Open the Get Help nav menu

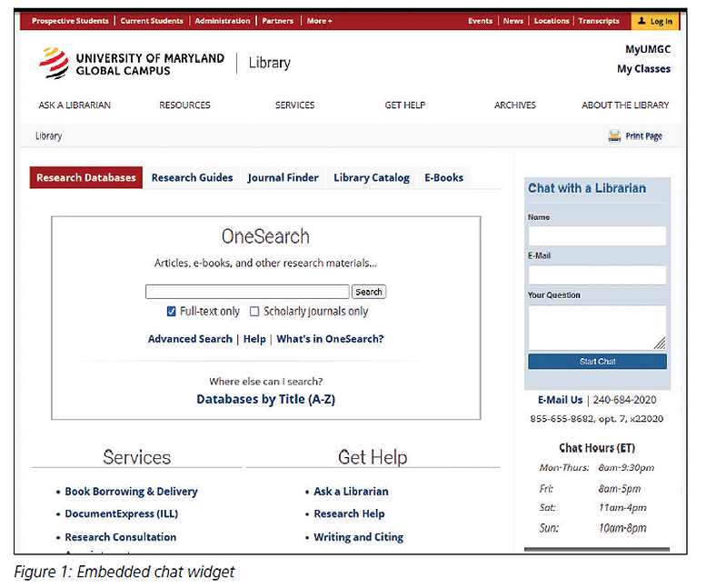(404, 105)
